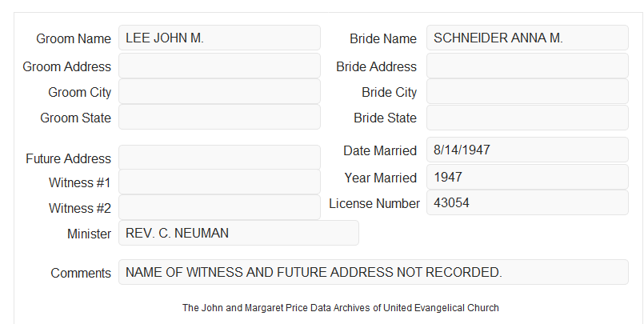Screen dimensions: 644x324
Task: Select the Bride Name field
Action: pyautogui.click(x=527, y=38)
